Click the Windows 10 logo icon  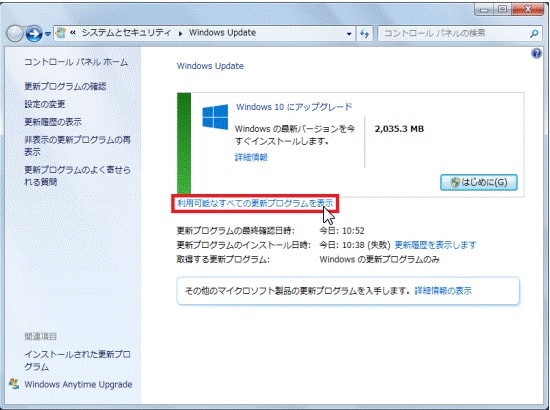coord(215,117)
